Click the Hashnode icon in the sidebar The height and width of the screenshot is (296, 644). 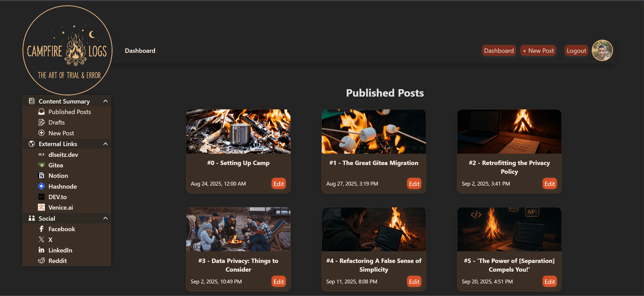(x=41, y=186)
